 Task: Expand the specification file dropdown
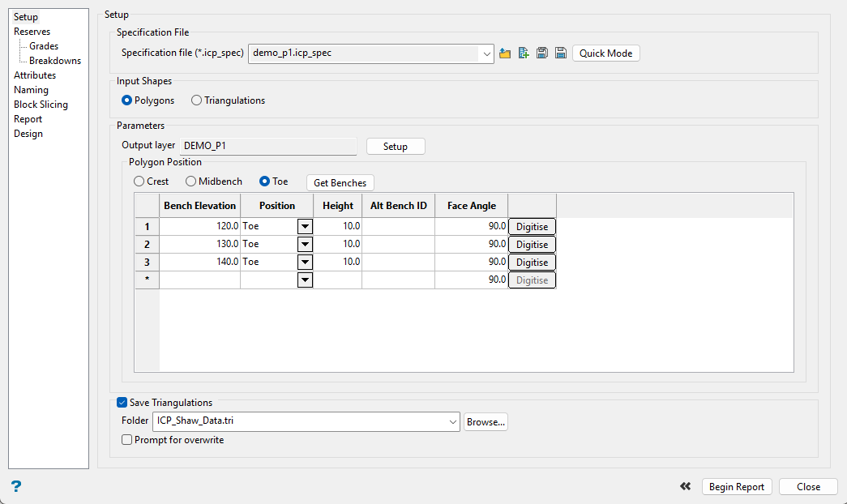click(486, 53)
